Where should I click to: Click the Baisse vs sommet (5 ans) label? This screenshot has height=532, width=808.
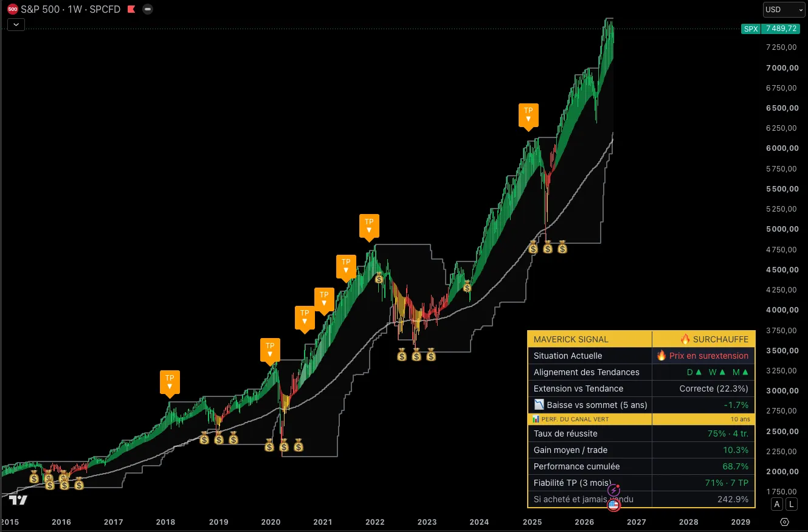point(590,405)
